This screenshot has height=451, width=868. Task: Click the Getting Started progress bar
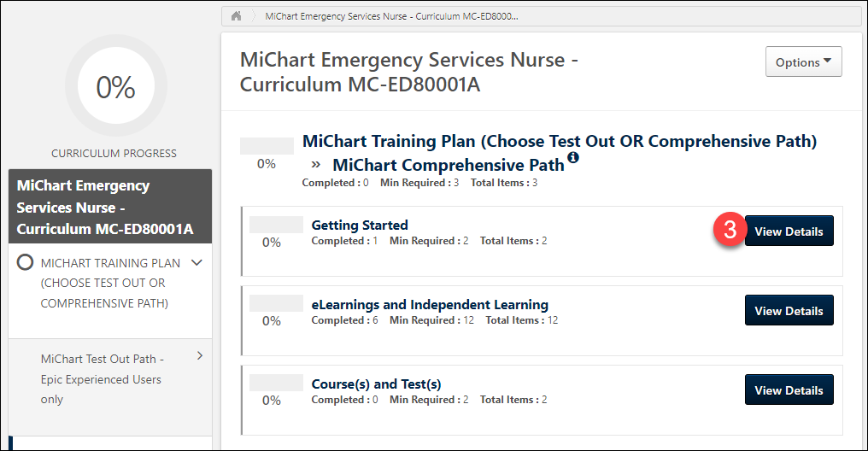click(x=276, y=225)
